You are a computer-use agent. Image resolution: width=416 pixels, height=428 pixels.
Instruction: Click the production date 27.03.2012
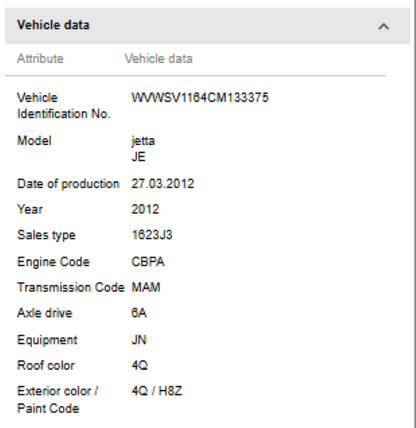click(x=163, y=184)
